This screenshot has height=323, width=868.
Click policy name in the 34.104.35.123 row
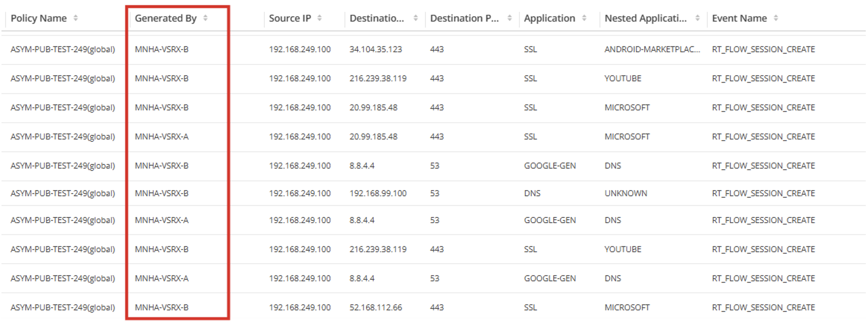[x=63, y=50]
